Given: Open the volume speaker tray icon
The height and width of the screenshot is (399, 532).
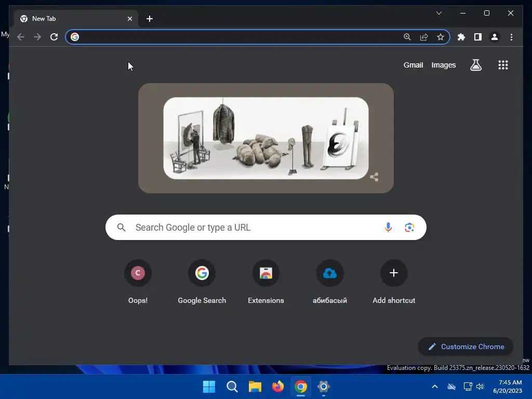Looking at the screenshot, I should click(x=480, y=387).
